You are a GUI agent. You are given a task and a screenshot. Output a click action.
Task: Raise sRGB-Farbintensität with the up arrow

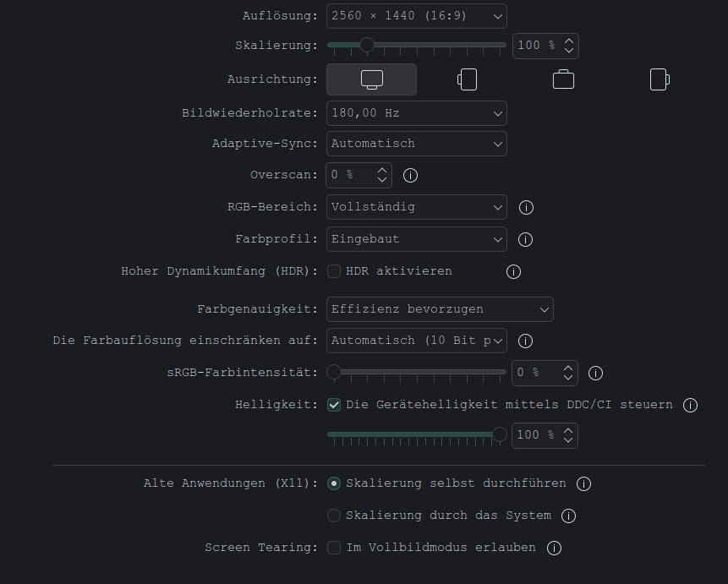click(568, 368)
